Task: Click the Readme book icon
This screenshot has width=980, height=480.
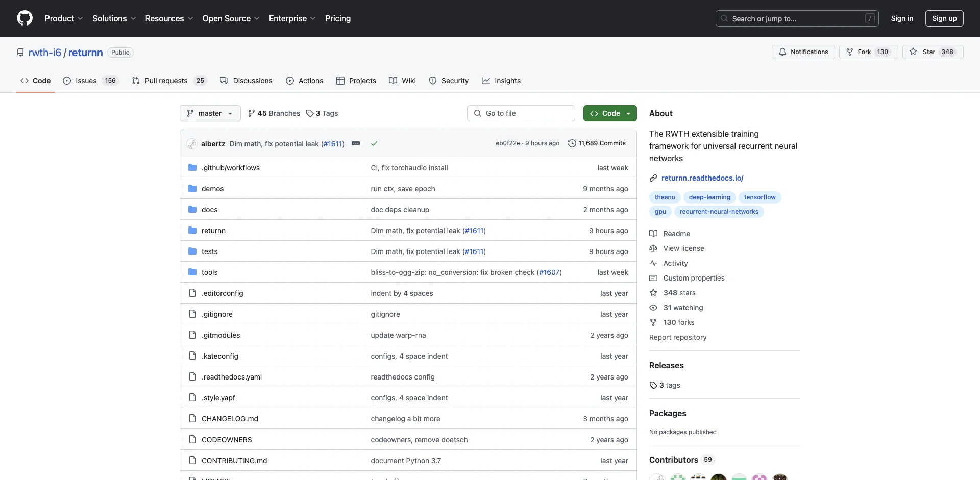Action: pos(653,234)
